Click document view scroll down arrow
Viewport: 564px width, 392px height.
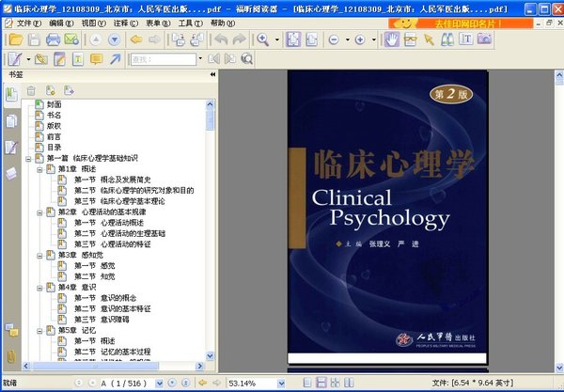[559, 368]
